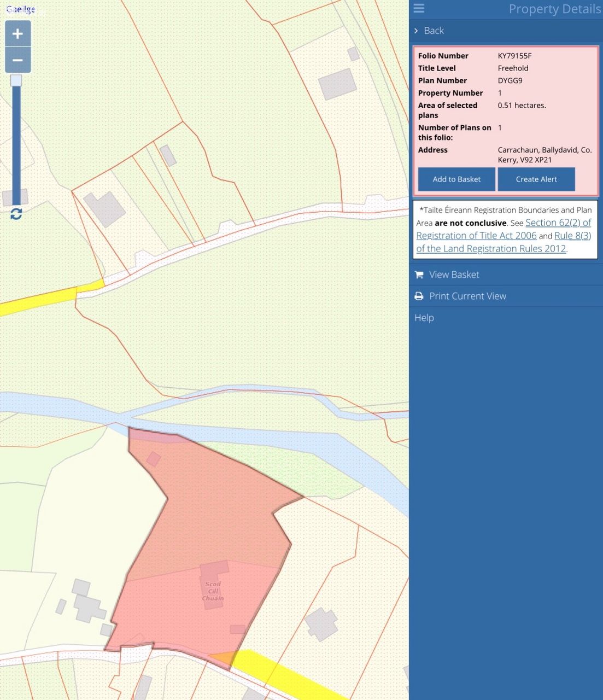Screen dimensions: 603x700
Task: Open Section 62(2) Registration of Title Act link
Action: coord(558,223)
